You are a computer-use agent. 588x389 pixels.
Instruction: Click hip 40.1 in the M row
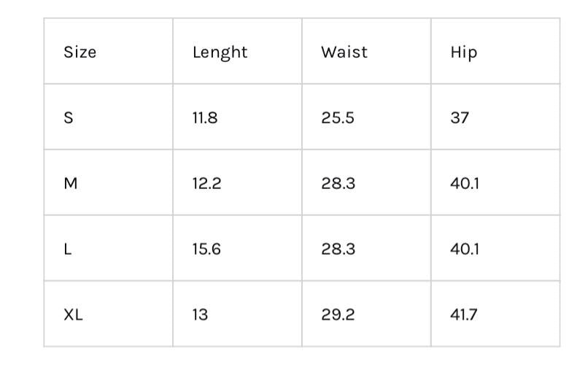pos(465,183)
